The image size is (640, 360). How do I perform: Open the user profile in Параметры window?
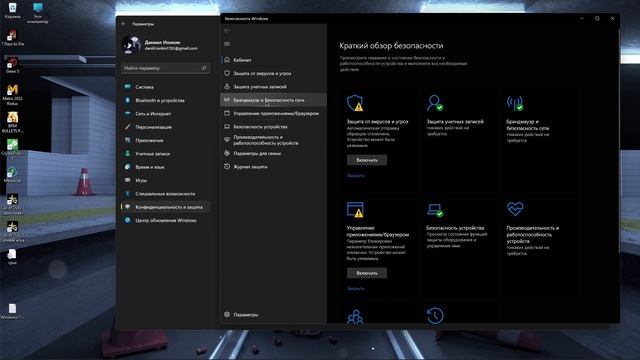pos(160,45)
